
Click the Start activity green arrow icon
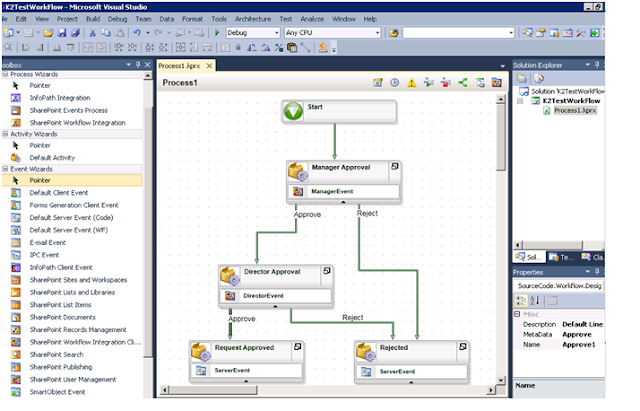click(x=293, y=111)
